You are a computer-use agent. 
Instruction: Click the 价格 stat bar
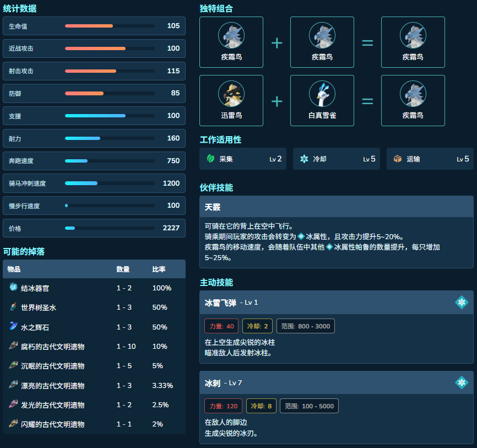(110, 228)
